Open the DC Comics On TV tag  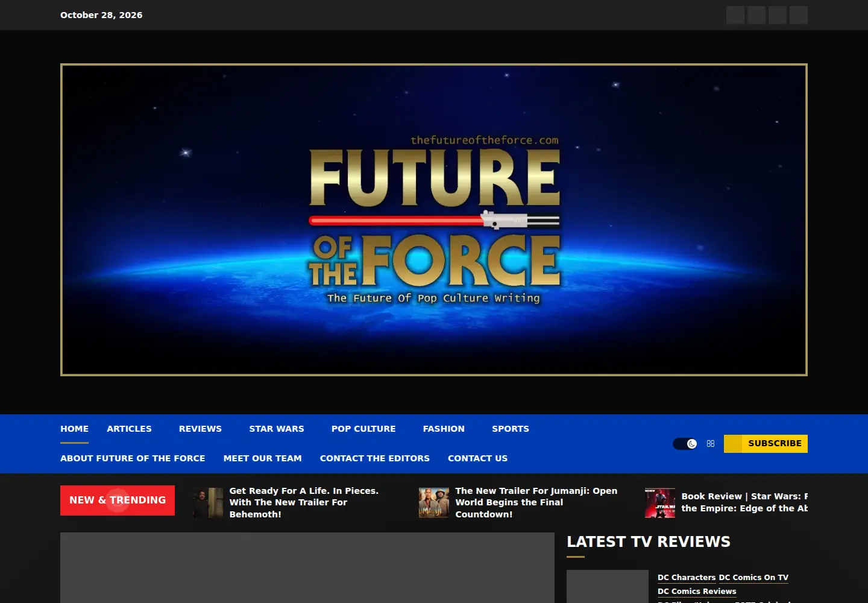[753, 578]
